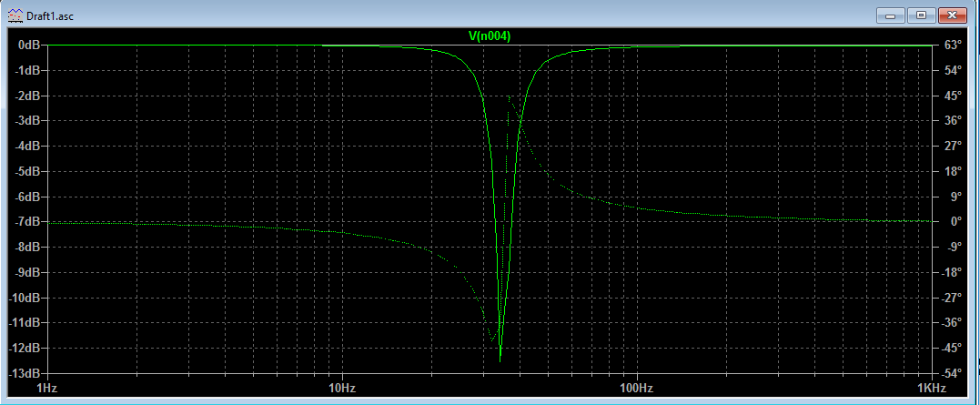Click the -27° phase axis label

[952, 298]
